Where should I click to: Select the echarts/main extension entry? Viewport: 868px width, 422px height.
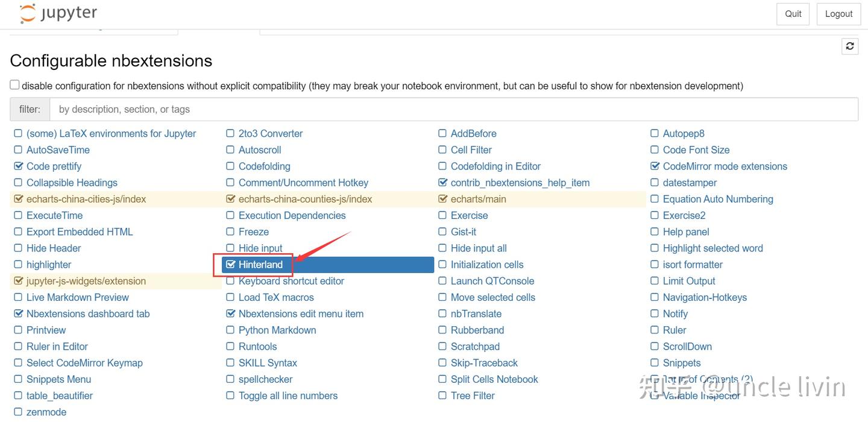coord(479,199)
